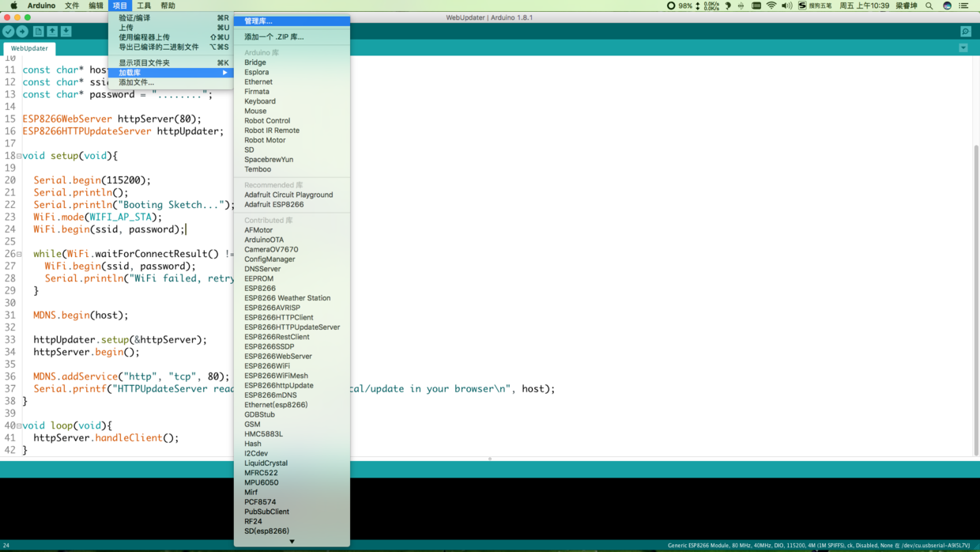Click the date and time display
The image size is (980, 552).
tap(864, 6)
